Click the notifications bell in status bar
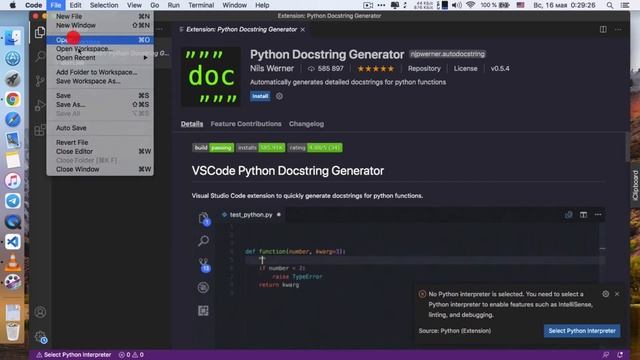Viewport: 640px width, 360px height. tap(620, 355)
